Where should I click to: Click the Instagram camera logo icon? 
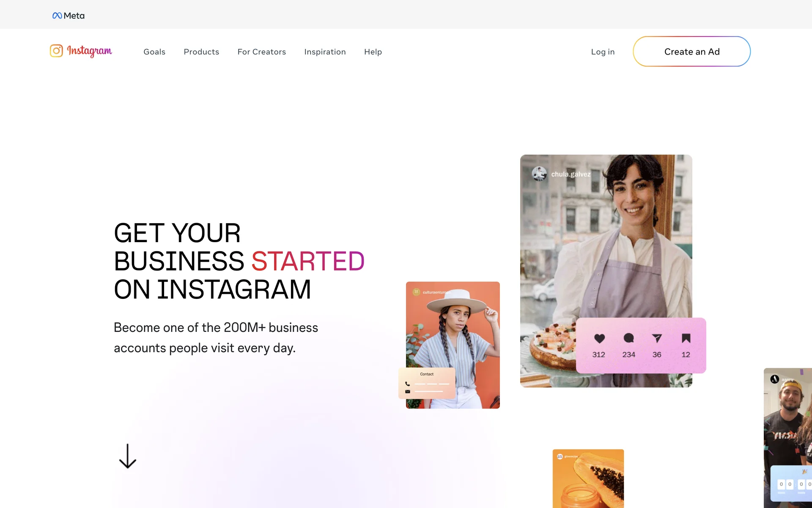click(56, 51)
